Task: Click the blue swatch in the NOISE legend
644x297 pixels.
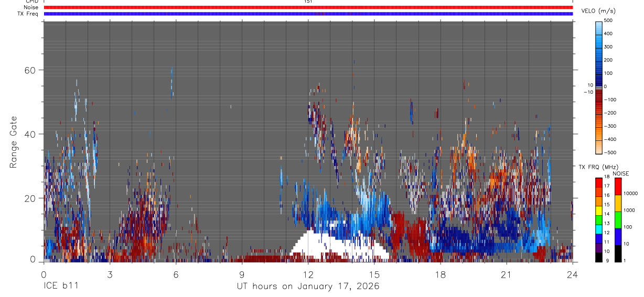Action: [x=618, y=236]
